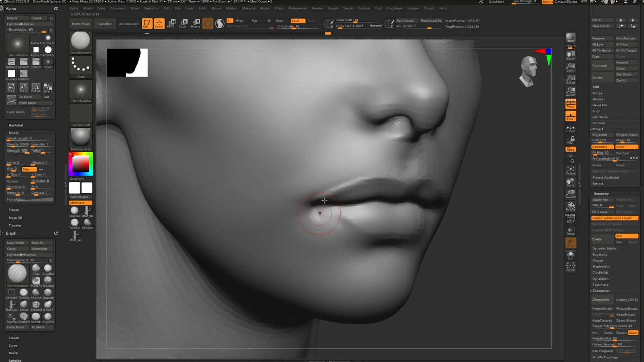Toggle L.Sym local symmetry
The image size is (644, 362).
click(570, 129)
